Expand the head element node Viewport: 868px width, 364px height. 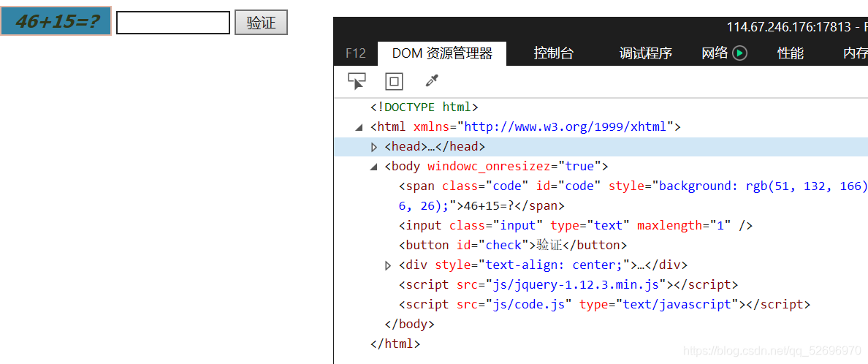(374, 147)
